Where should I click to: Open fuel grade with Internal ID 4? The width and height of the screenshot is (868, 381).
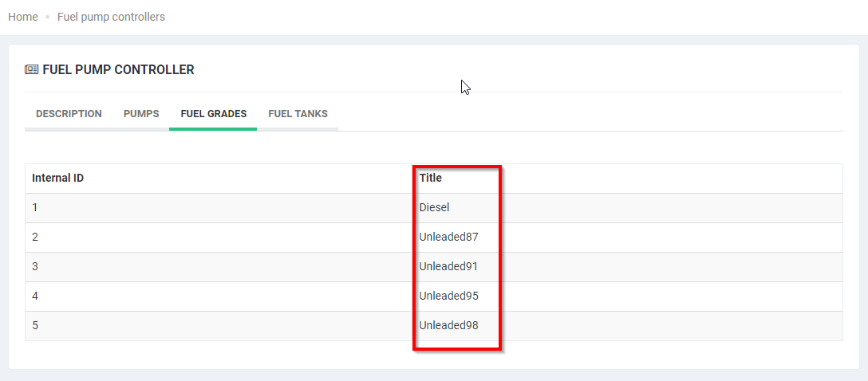(35, 296)
